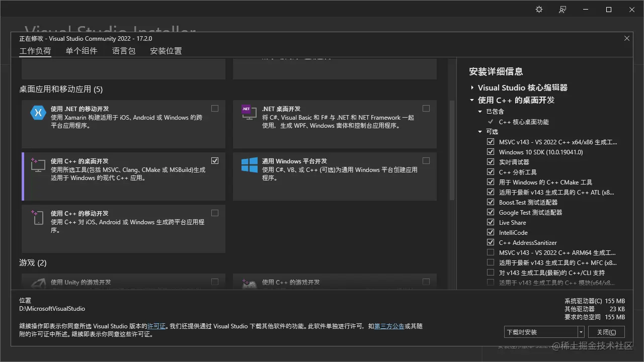The height and width of the screenshot is (362, 644).
Task: Click the 其他驱动器 23 KB line
Action: click(595, 309)
